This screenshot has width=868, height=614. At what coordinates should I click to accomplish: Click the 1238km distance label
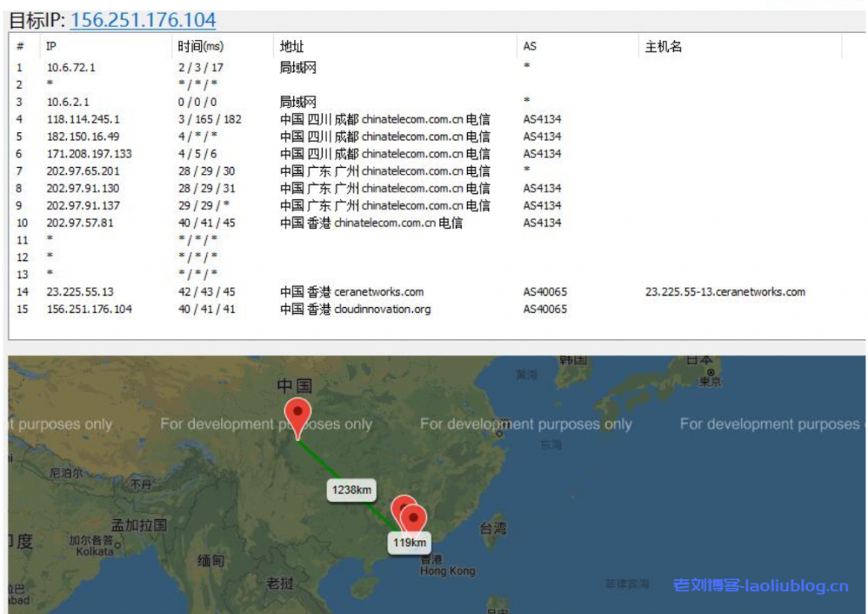pyautogui.click(x=352, y=489)
